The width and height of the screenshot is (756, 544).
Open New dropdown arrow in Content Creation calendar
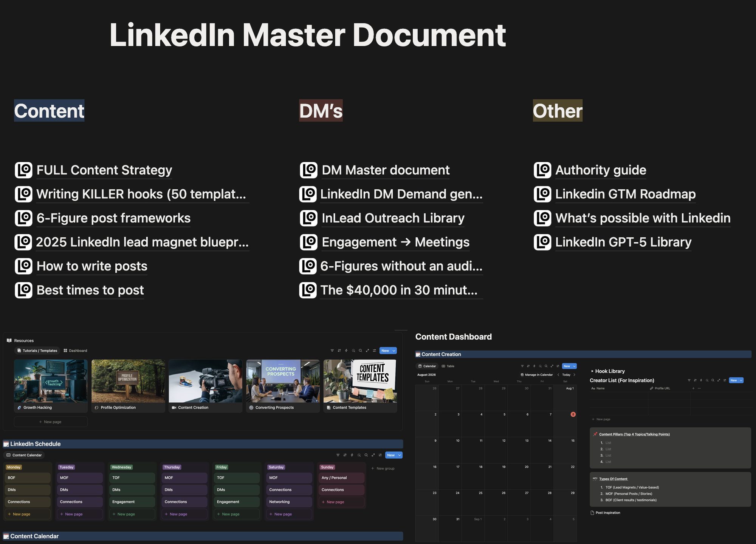click(x=575, y=366)
